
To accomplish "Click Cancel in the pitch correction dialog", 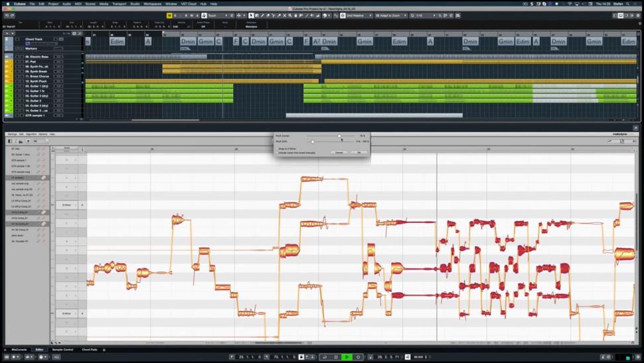I will [339, 153].
